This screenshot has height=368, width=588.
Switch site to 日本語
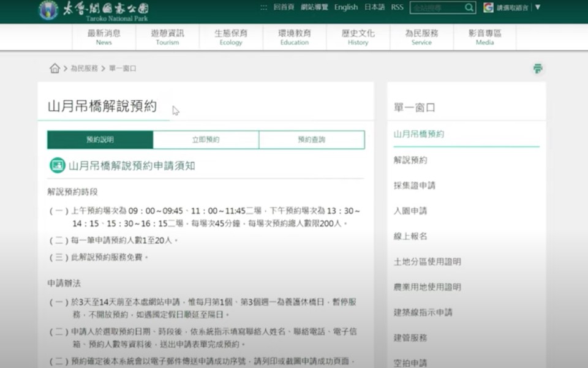coord(374,7)
